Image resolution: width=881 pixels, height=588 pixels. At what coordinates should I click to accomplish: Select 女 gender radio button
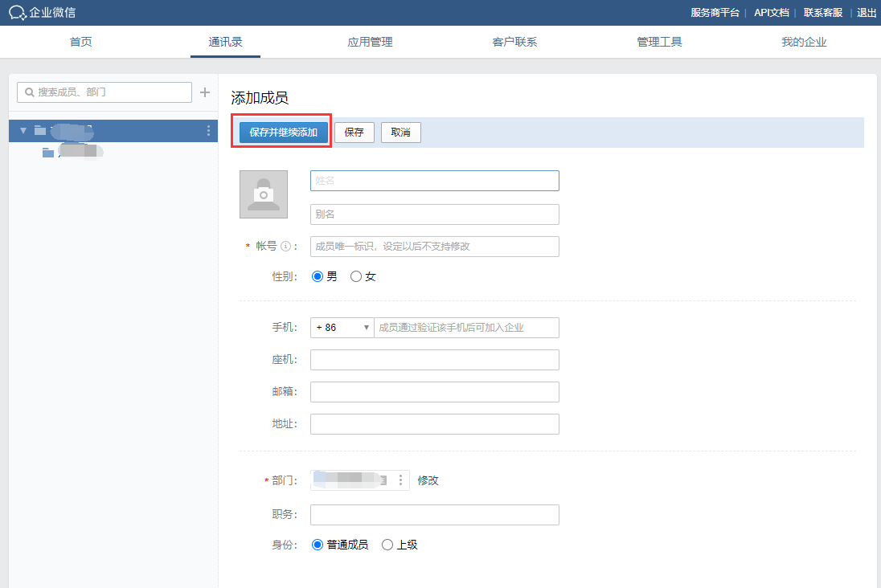[356, 276]
